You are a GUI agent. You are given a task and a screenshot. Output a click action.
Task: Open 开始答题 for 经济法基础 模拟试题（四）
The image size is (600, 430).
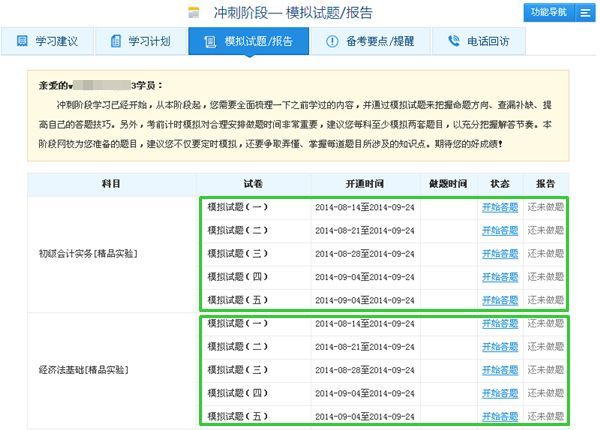(x=500, y=393)
